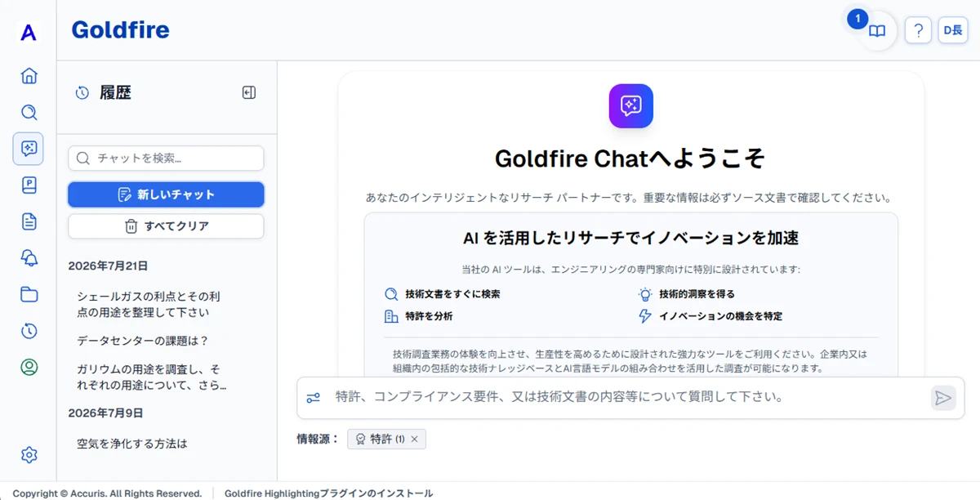Start a 新しいチャット
This screenshot has height=500, width=980.
166,194
